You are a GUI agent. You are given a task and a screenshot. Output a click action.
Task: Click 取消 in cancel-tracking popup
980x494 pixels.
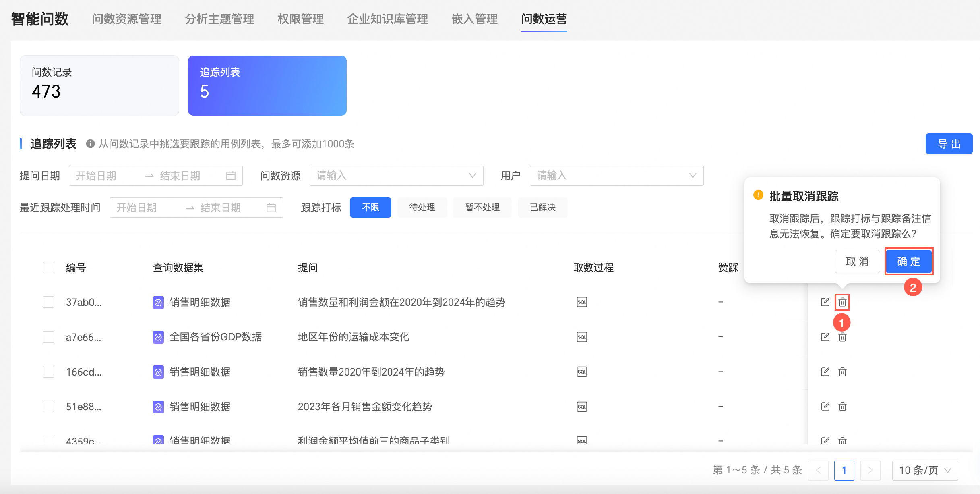coord(857,262)
